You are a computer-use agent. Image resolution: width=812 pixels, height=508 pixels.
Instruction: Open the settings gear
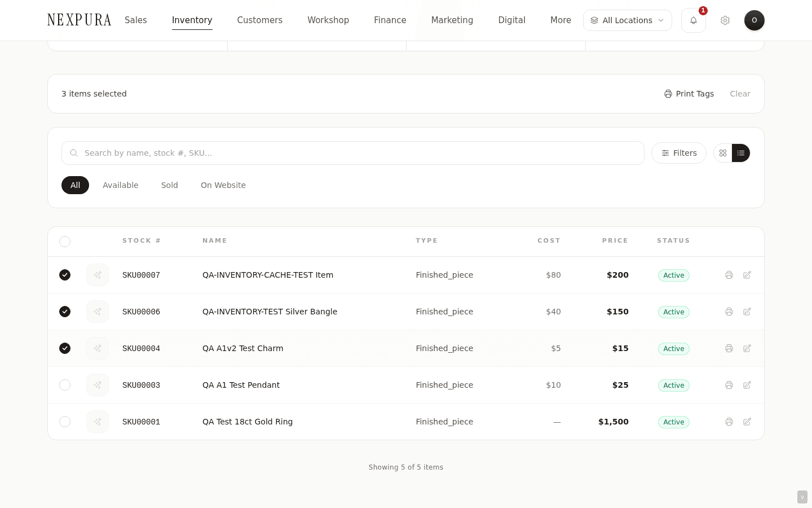click(725, 20)
